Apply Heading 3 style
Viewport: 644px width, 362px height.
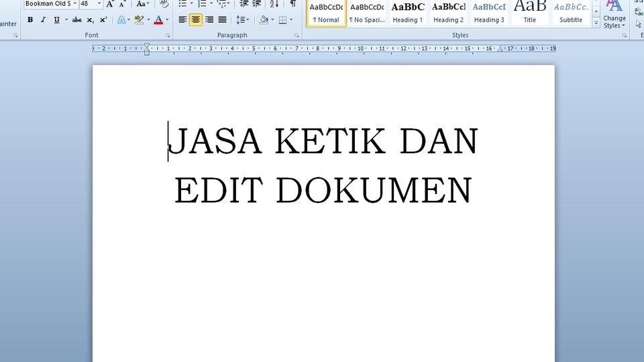pyautogui.click(x=489, y=13)
